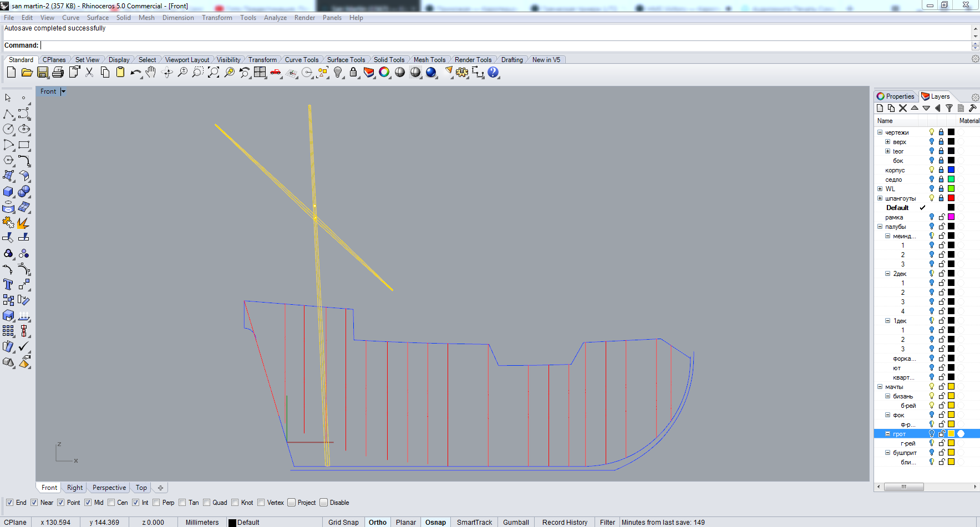Open the 4-viewport layout tool
This screenshot has height=527, width=980.
pyautogui.click(x=260, y=73)
